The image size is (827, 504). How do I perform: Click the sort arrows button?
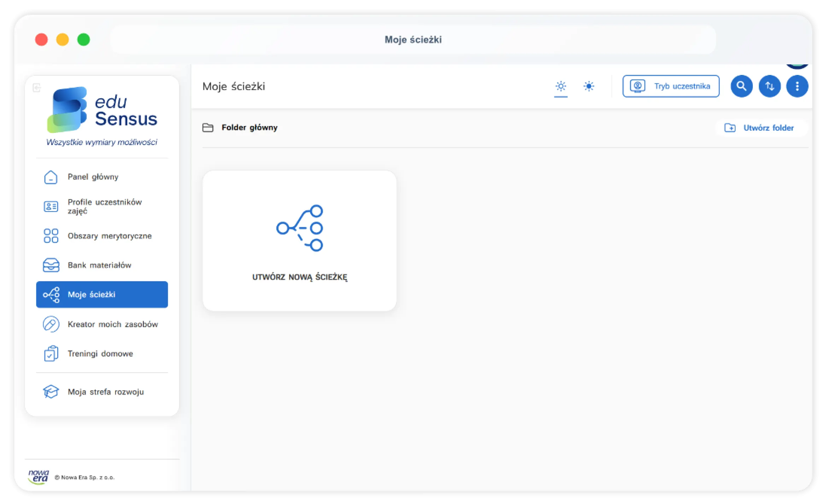(x=769, y=86)
